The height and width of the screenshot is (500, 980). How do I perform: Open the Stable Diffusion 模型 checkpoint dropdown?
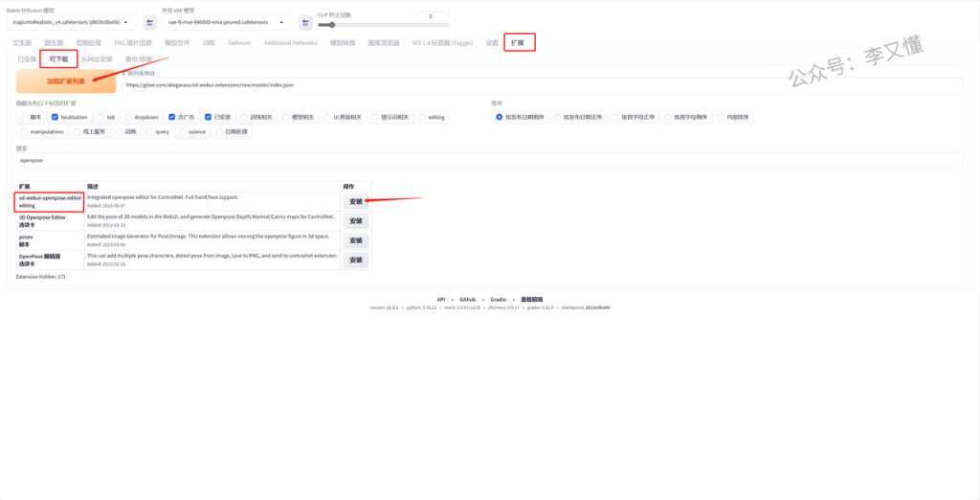pos(72,23)
